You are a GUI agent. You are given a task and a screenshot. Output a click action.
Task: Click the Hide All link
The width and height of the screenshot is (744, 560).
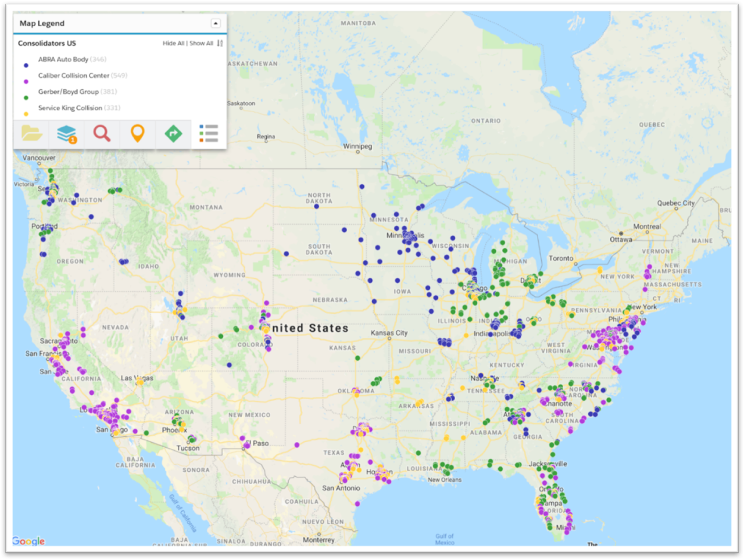[x=174, y=43]
